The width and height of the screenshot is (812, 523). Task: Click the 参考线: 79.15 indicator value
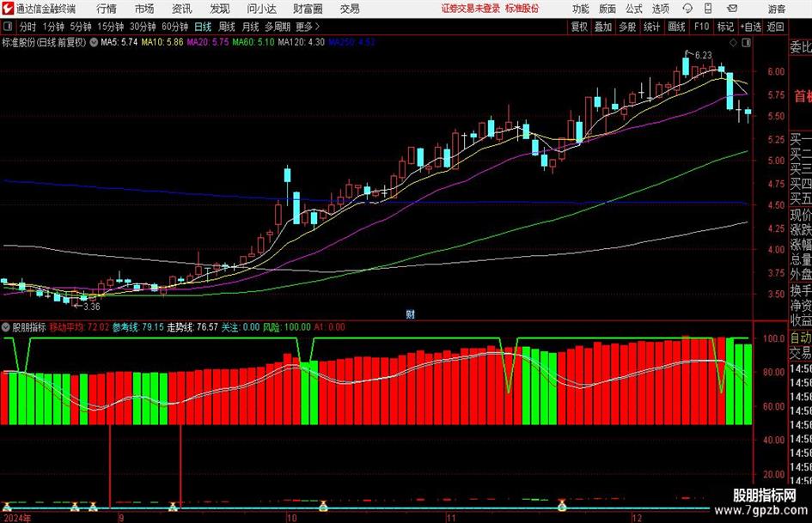point(137,327)
